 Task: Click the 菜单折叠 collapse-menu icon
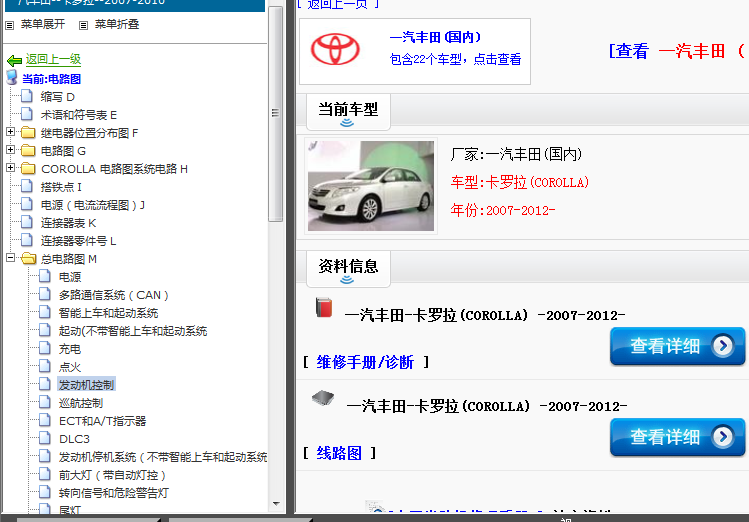[84, 25]
